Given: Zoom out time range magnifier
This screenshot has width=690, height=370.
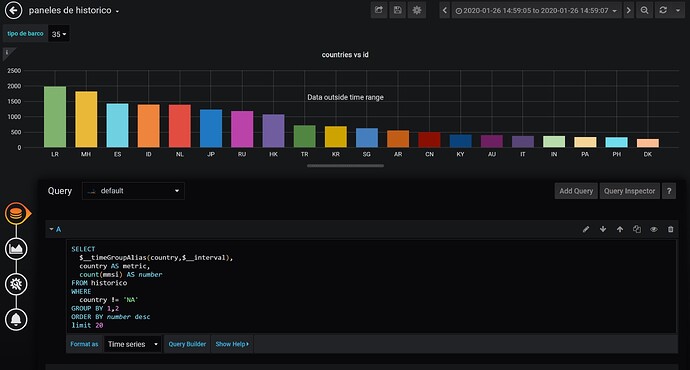Looking at the screenshot, I should 644,10.
